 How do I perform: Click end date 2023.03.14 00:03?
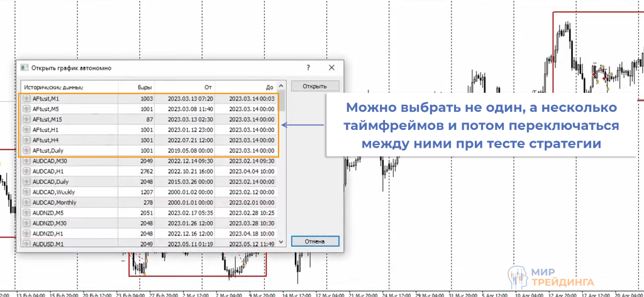point(252,99)
